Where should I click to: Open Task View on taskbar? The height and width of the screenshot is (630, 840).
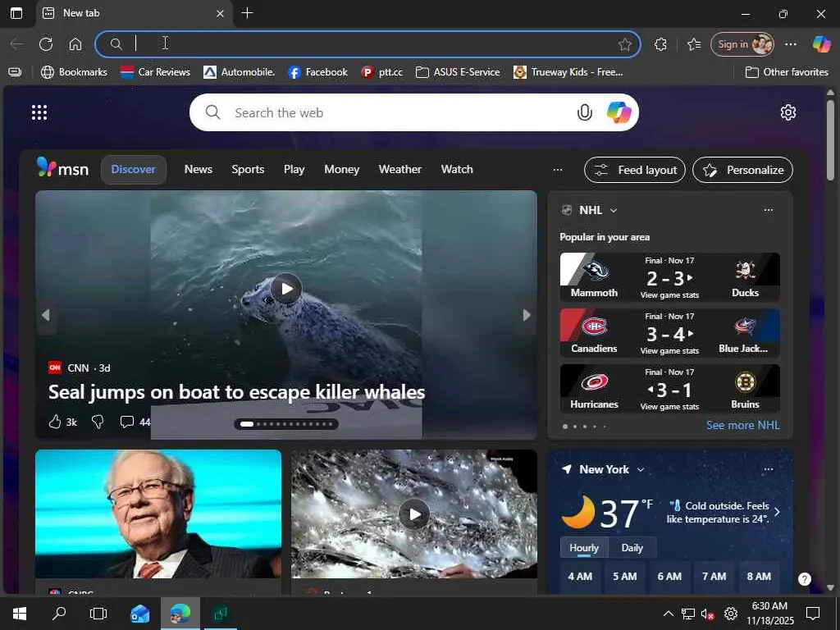point(98,614)
